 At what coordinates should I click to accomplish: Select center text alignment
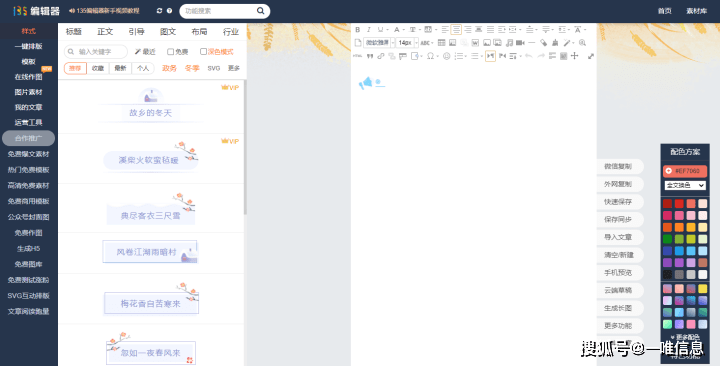tap(456, 30)
